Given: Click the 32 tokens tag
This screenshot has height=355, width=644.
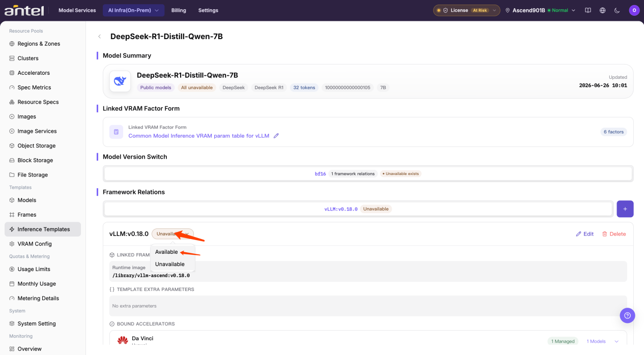Looking at the screenshot, I should tap(304, 87).
